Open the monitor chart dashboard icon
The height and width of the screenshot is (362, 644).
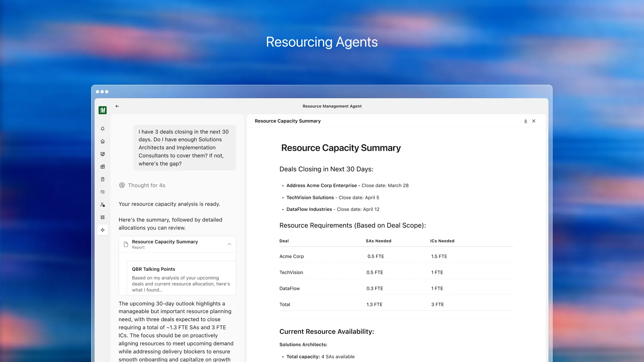point(103,154)
